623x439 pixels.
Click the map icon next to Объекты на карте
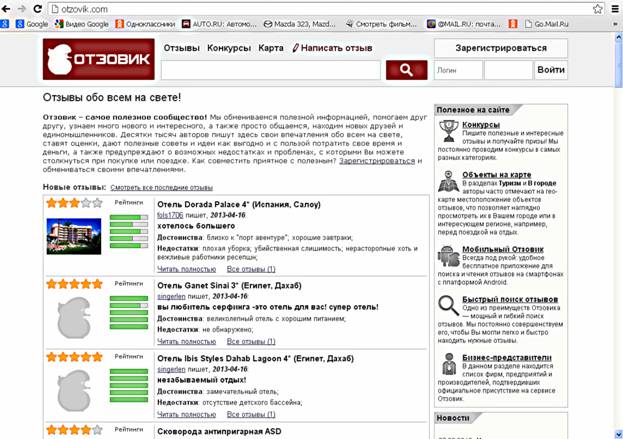[449, 181]
